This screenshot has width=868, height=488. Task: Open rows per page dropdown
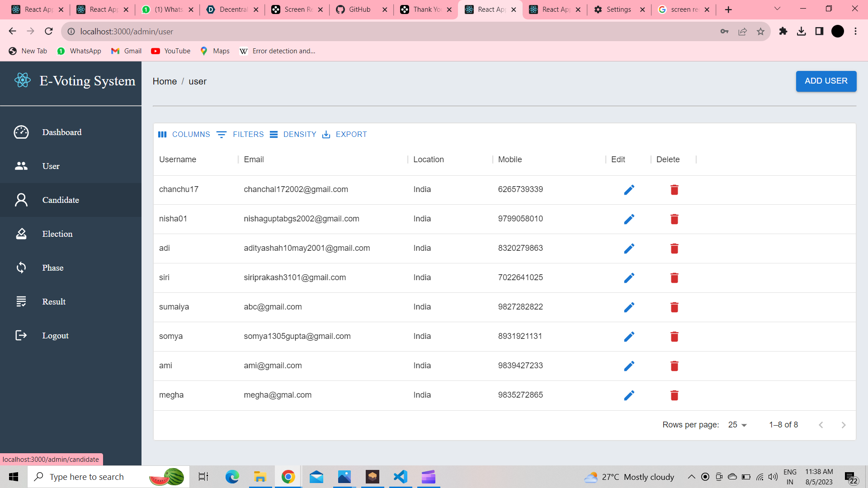737,425
